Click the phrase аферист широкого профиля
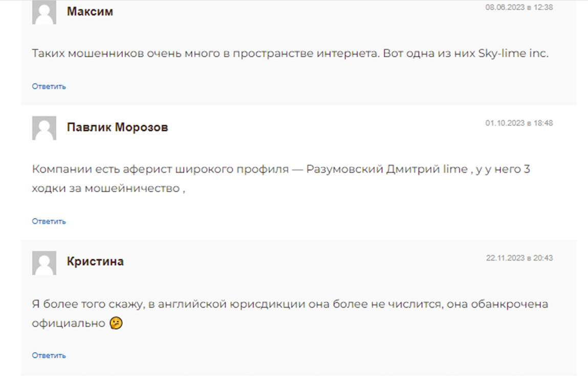 (206, 169)
